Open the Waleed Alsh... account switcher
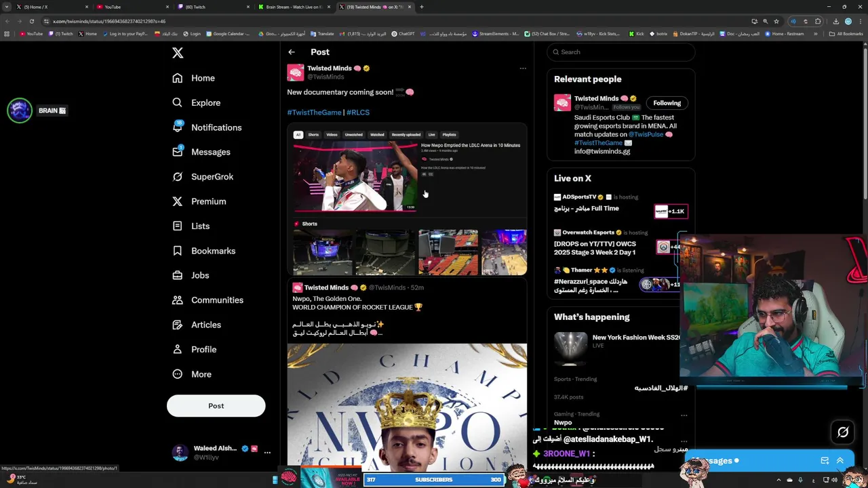 tap(216, 452)
